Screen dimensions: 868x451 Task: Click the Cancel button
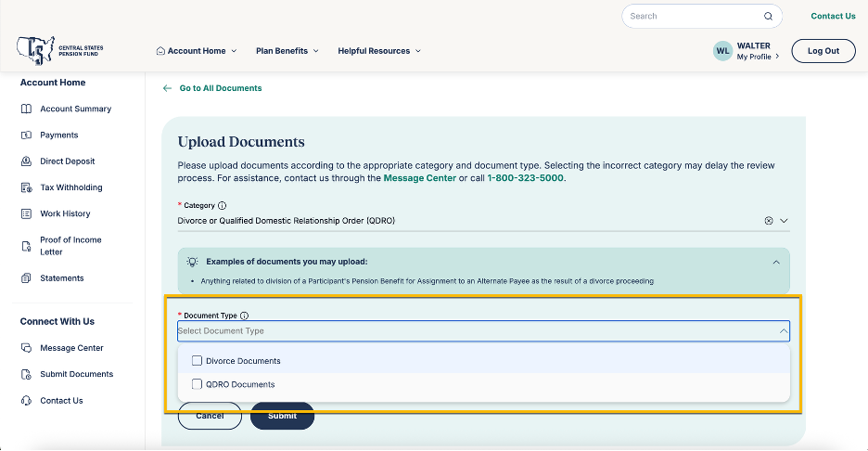pyautogui.click(x=210, y=416)
